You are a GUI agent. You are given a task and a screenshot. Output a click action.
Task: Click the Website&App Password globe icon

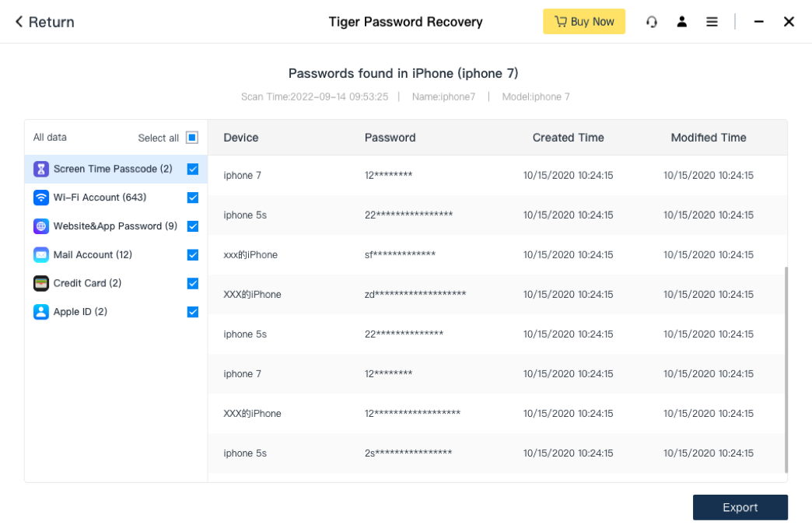pyautogui.click(x=41, y=226)
